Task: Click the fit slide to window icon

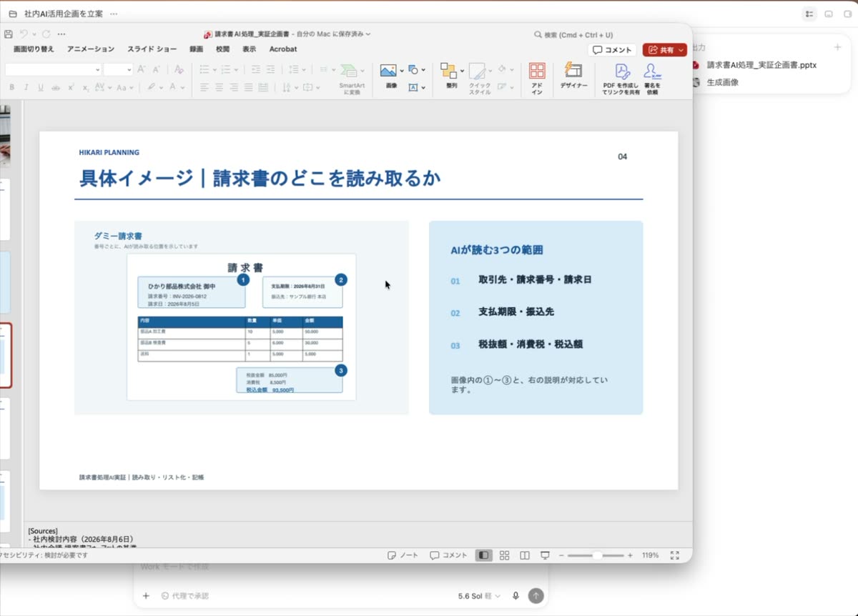Action: [675, 555]
